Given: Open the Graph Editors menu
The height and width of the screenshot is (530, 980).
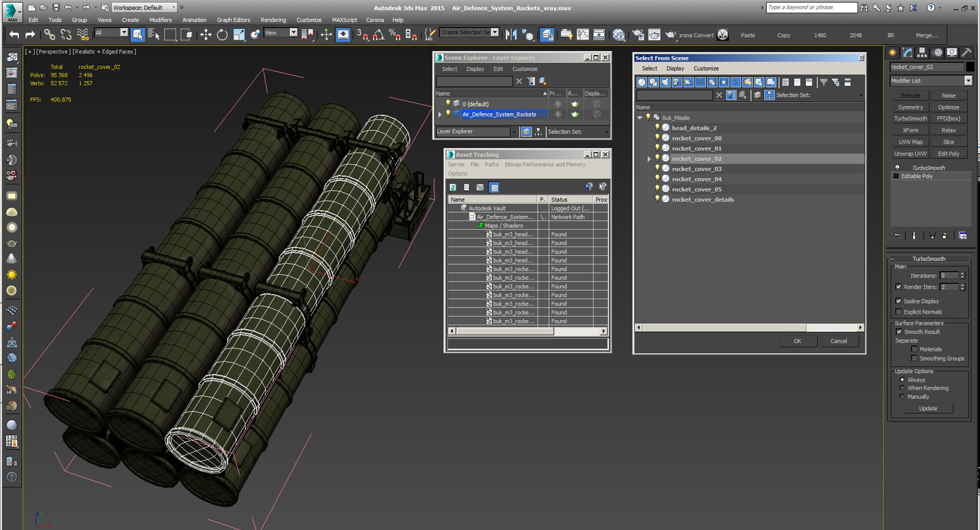Looking at the screenshot, I should [x=234, y=20].
